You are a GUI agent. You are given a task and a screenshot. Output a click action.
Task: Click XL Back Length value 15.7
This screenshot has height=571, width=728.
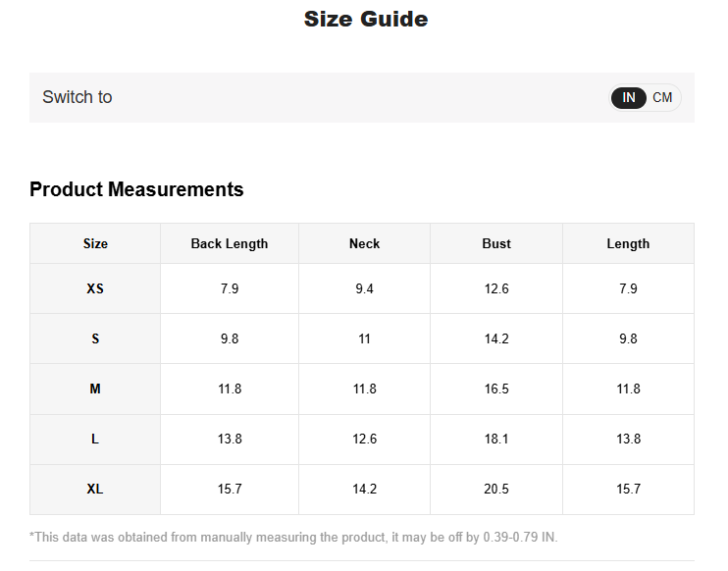pos(230,489)
